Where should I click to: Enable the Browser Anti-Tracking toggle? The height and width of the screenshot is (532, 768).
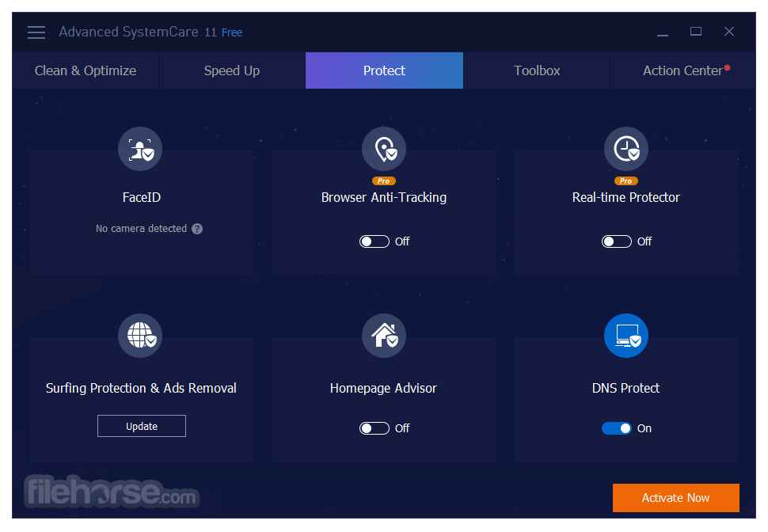click(x=374, y=241)
